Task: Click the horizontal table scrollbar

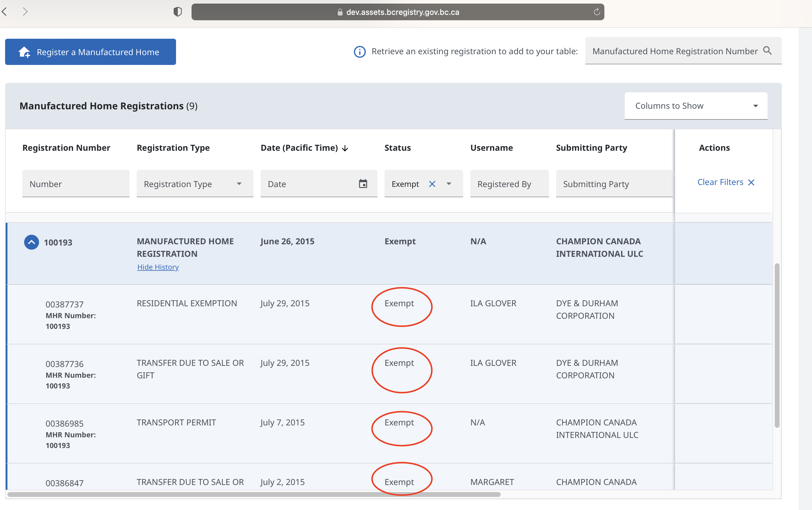Action: click(x=253, y=495)
